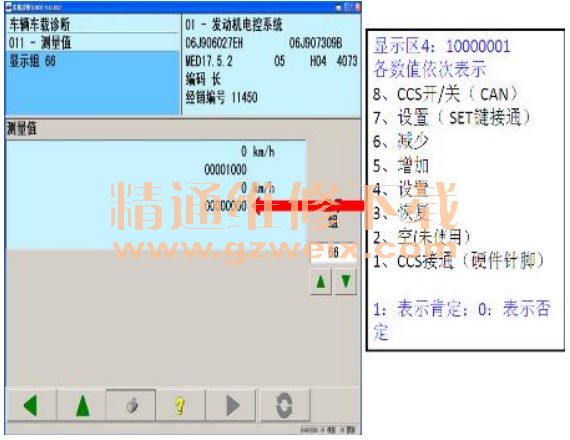Click the grey right arrow forward button
This screenshot has height=440, width=570.
pos(232,405)
